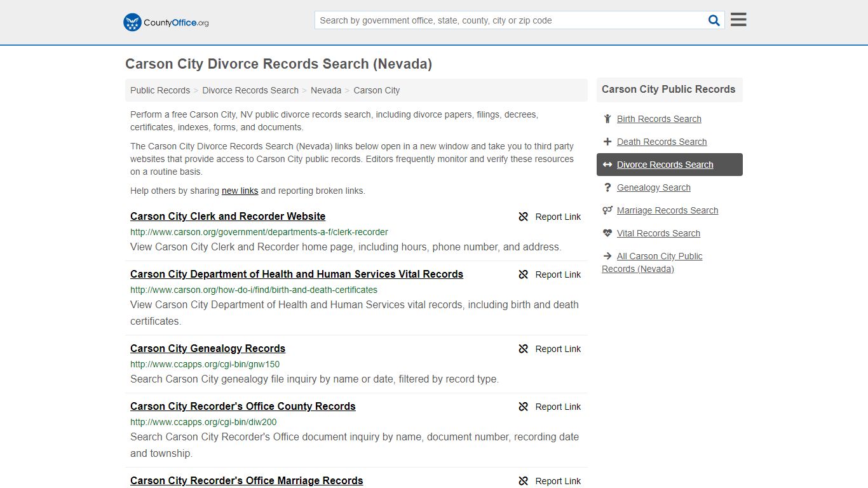868x488 pixels.
Task: Go to Divorce Records Search breadcrumb
Action: point(250,90)
